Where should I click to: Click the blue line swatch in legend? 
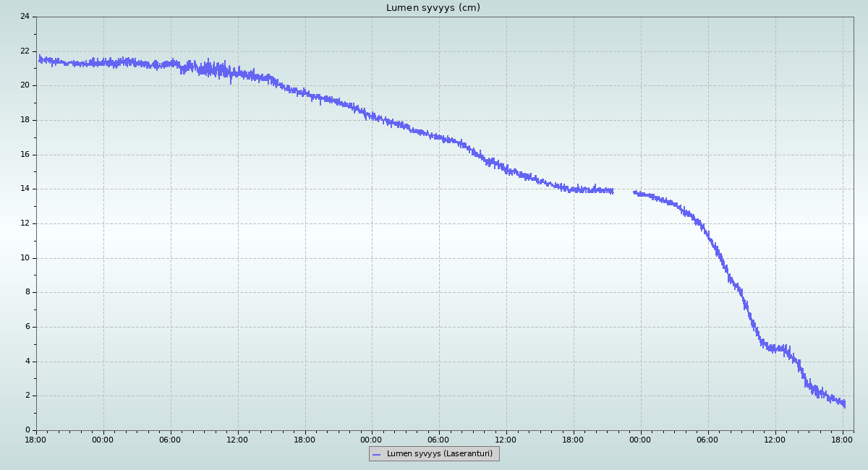(376, 454)
